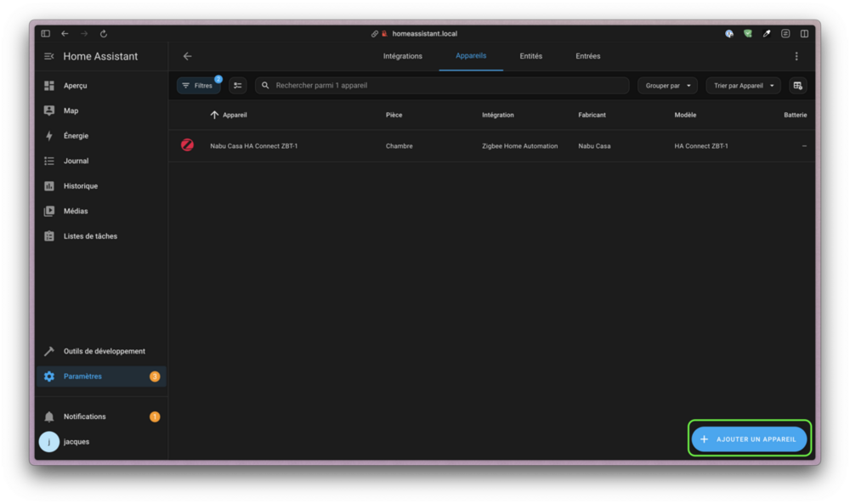Open table column settings icon

point(797,86)
